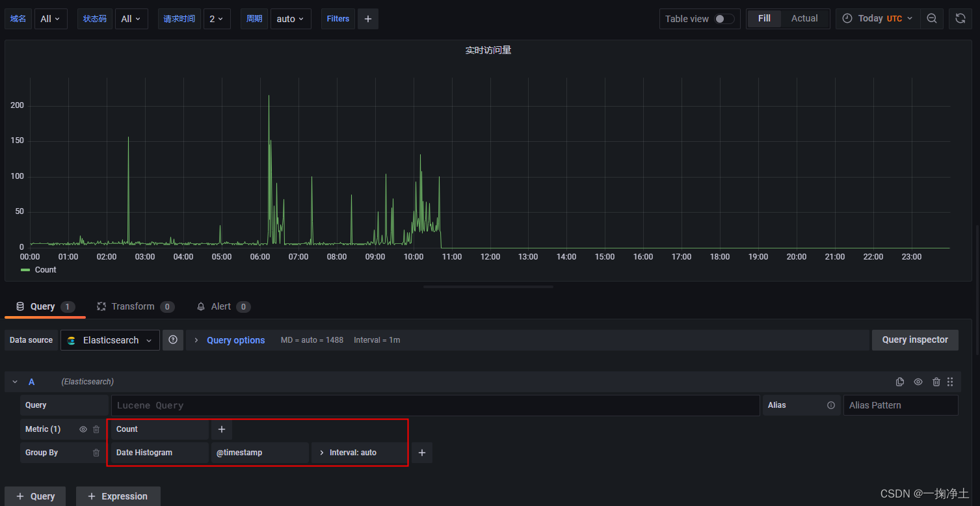Rename query A by clicking its name
The width and height of the screenshot is (980, 506).
31,382
